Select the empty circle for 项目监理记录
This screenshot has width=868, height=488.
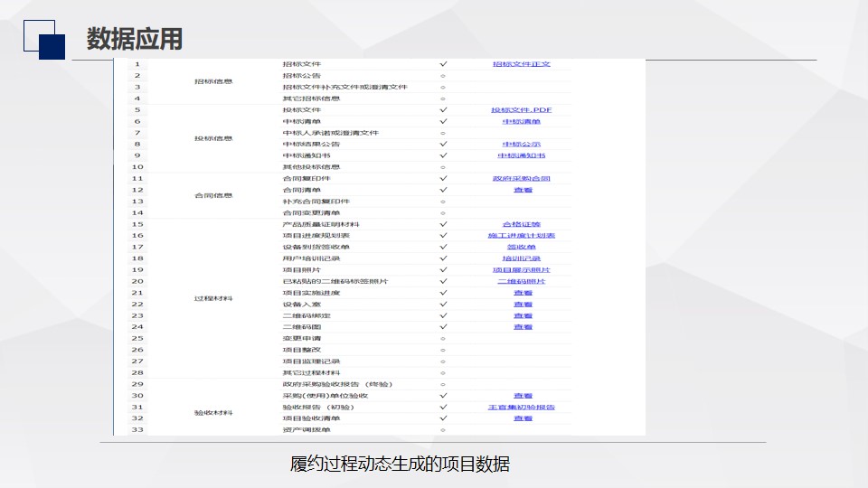[443, 361]
